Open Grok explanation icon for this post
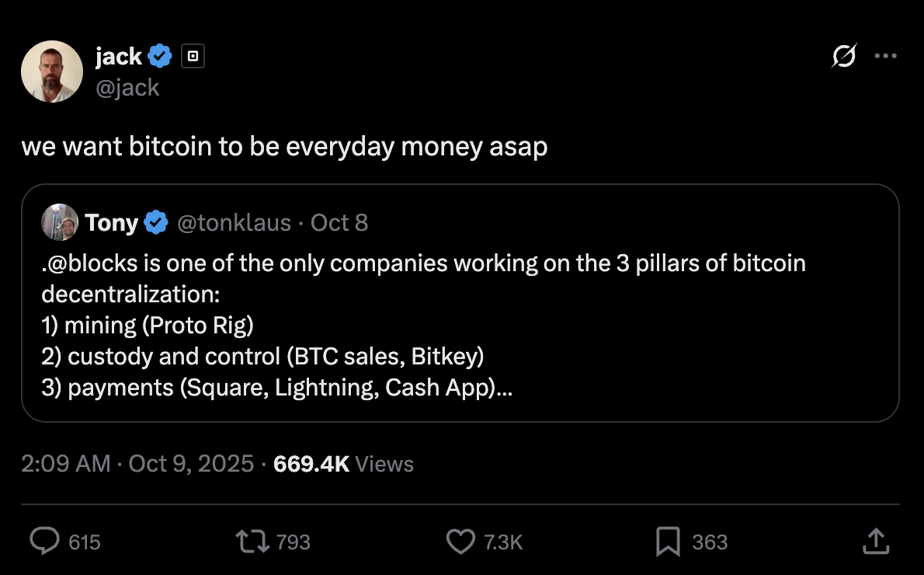Image resolution: width=924 pixels, height=575 pixels. [844, 56]
